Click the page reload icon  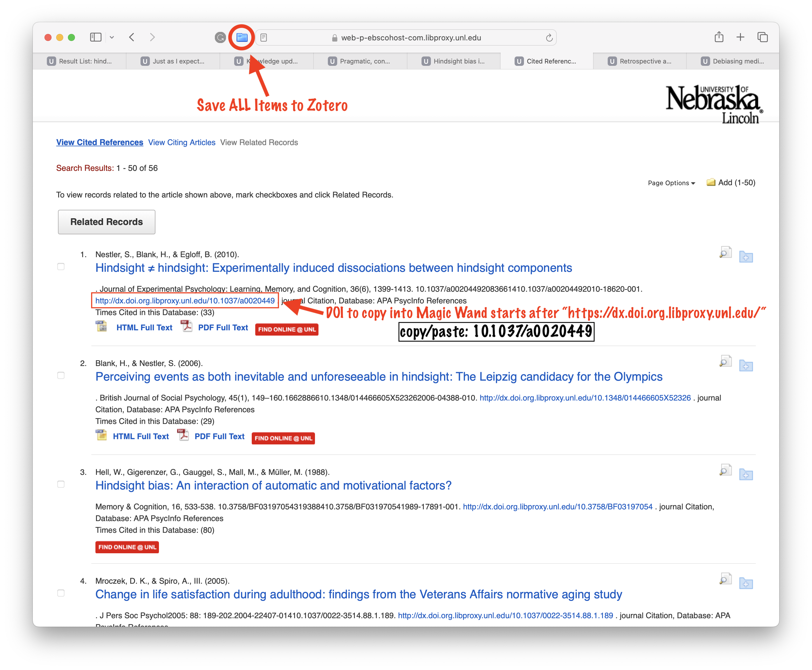[x=549, y=38]
